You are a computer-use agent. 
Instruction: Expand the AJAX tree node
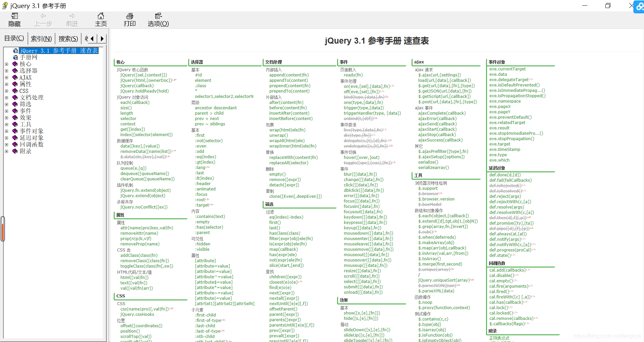(x=6, y=77)
